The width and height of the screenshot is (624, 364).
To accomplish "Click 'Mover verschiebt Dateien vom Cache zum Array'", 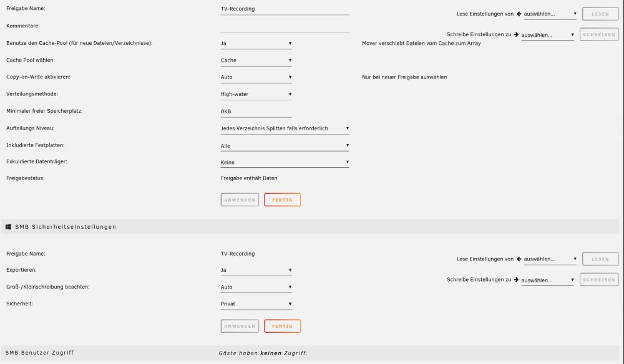I will (x=421, y=43).
